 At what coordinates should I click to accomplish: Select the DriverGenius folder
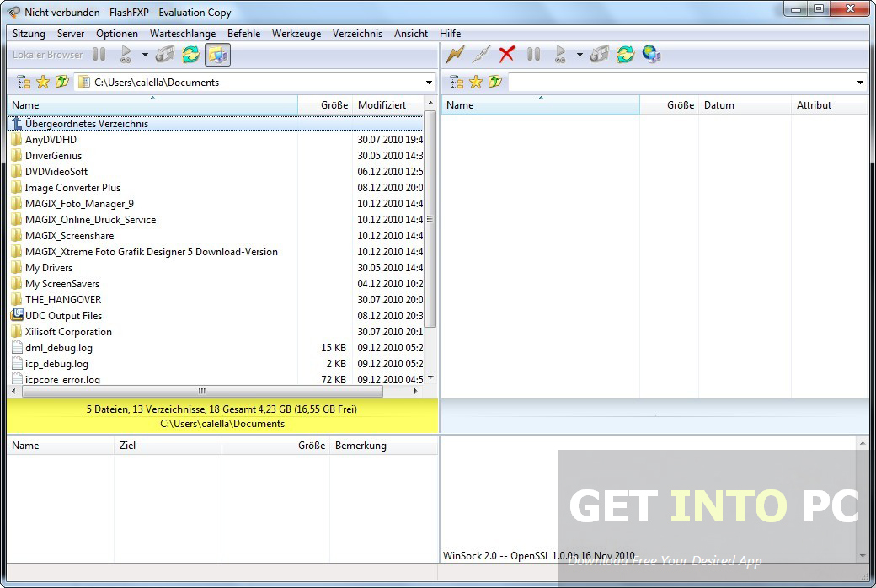tap(216, 155)
